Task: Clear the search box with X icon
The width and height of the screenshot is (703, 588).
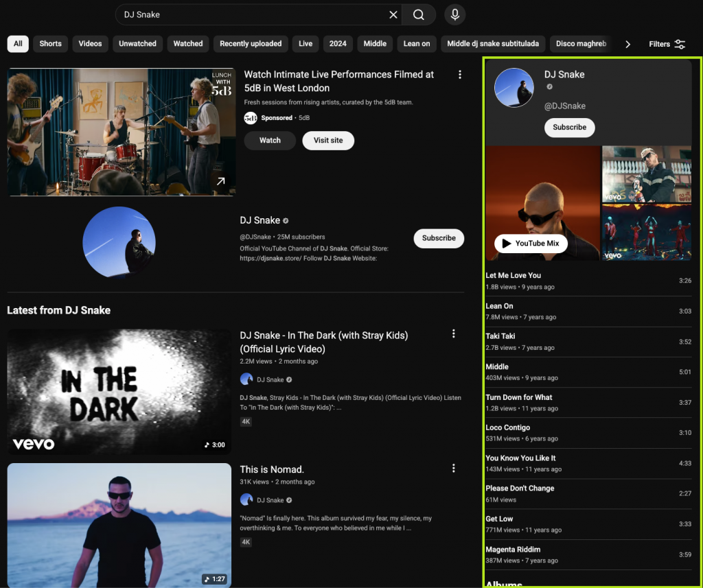Action: [x=393, y=14]
